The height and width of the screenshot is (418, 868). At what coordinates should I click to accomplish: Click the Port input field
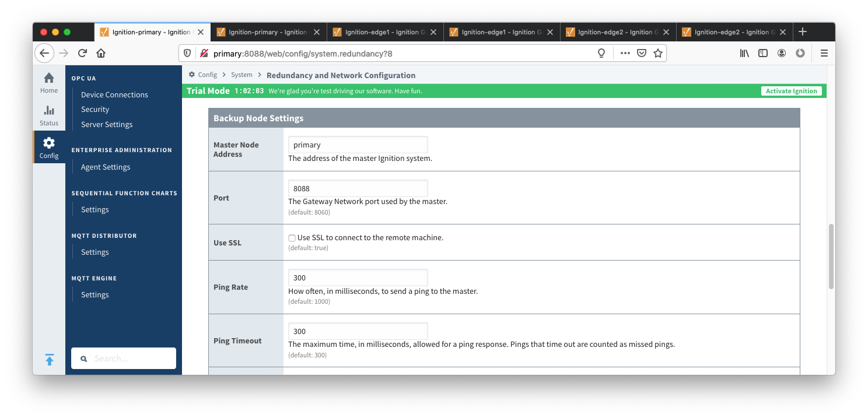358,188
